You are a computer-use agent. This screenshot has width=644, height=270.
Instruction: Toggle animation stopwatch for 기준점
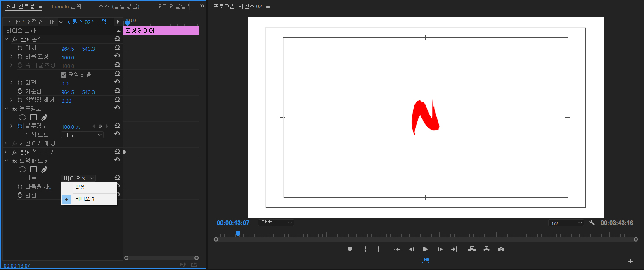[20, 91]
